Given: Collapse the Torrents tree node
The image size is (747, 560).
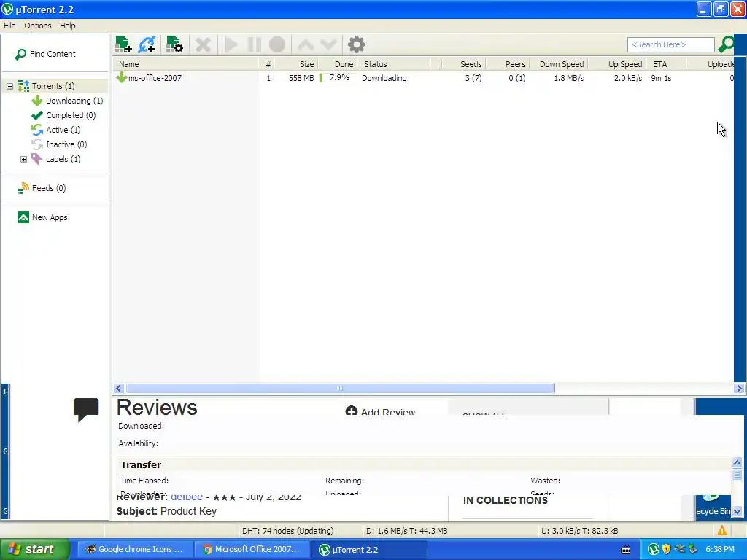Looking at the screenshot, I should point(9,86).
